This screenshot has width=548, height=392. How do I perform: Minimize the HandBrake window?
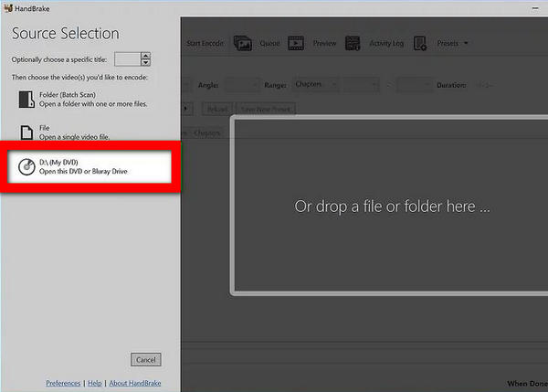pos(535,8)
